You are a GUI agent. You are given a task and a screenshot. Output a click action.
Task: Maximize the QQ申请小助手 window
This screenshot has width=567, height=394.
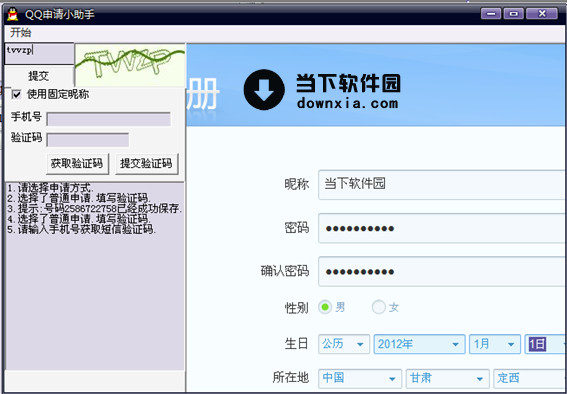click(513, 14)
